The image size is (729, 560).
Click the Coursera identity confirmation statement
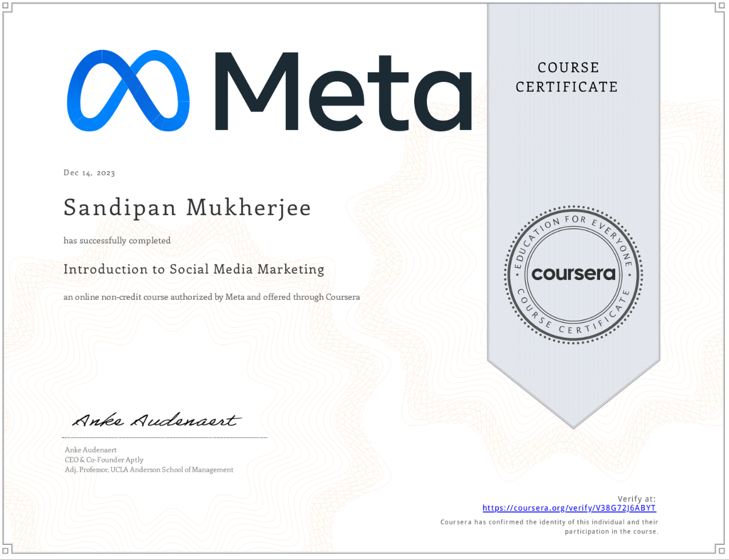550,527
